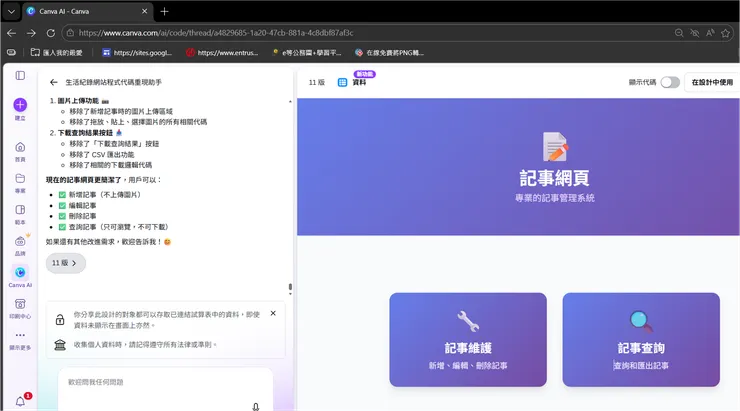Go back with the thread back arrow
Viewport: 740px width, 411px height.
(53, 82)
